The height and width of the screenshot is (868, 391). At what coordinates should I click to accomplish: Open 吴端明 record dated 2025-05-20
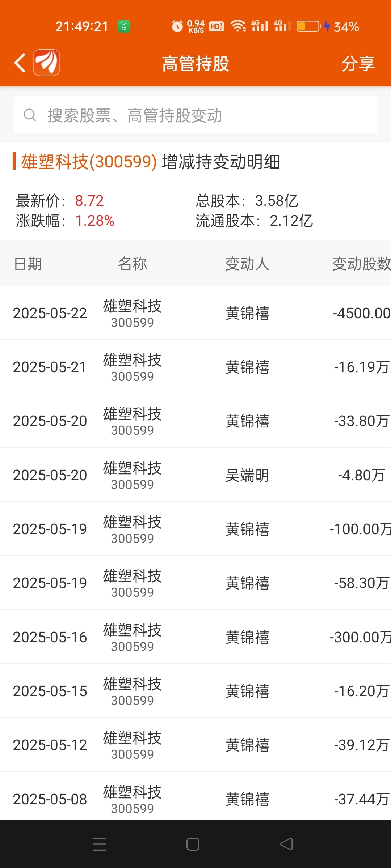(x=195, y=475)
